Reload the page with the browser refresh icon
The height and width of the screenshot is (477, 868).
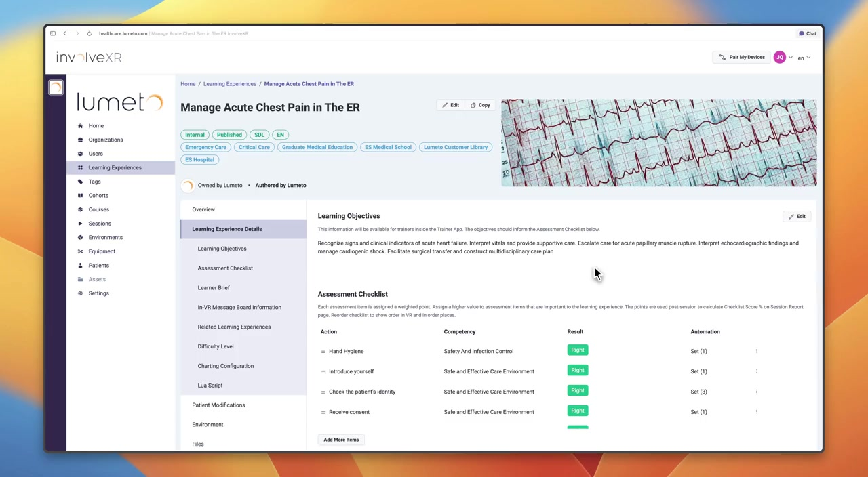point(89,33)
